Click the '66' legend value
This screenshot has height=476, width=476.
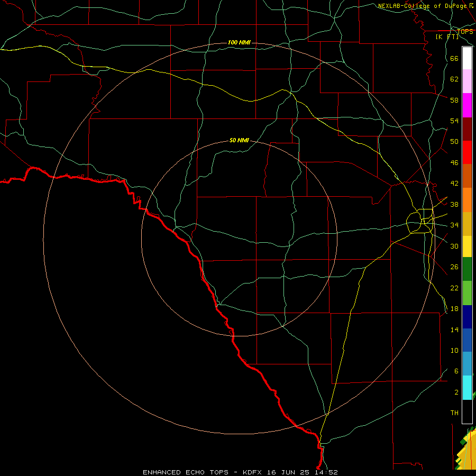coord(454,58)
